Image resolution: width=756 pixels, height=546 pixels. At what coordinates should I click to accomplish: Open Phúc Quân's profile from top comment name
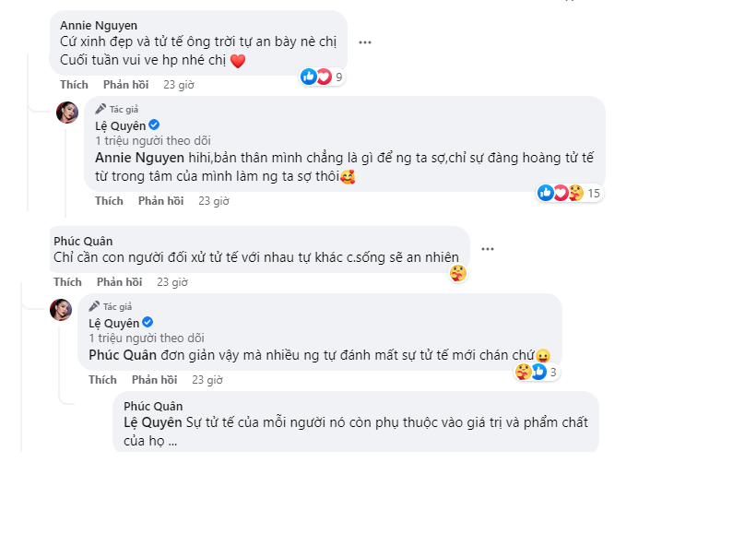[83, 241]
